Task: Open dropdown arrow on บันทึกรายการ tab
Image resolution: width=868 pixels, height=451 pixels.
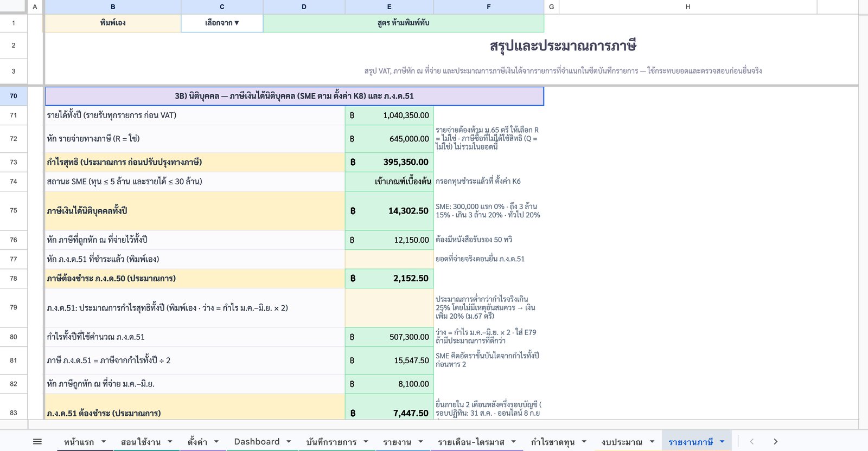Action: point(366,442)
